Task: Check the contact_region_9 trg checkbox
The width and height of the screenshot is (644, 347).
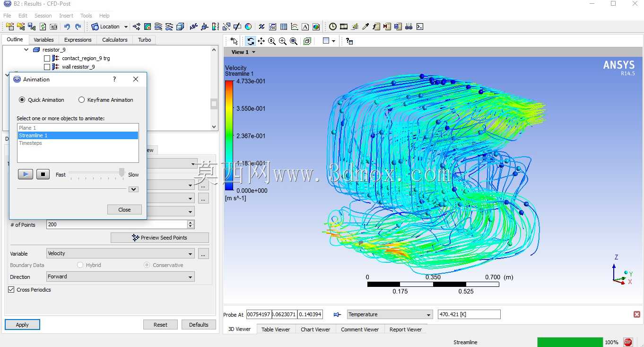Action: [x=47, y=58]
